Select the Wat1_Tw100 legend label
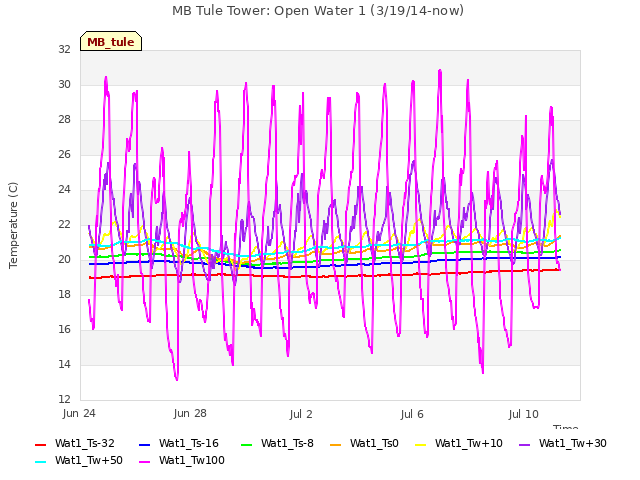 tap(191, 461)
